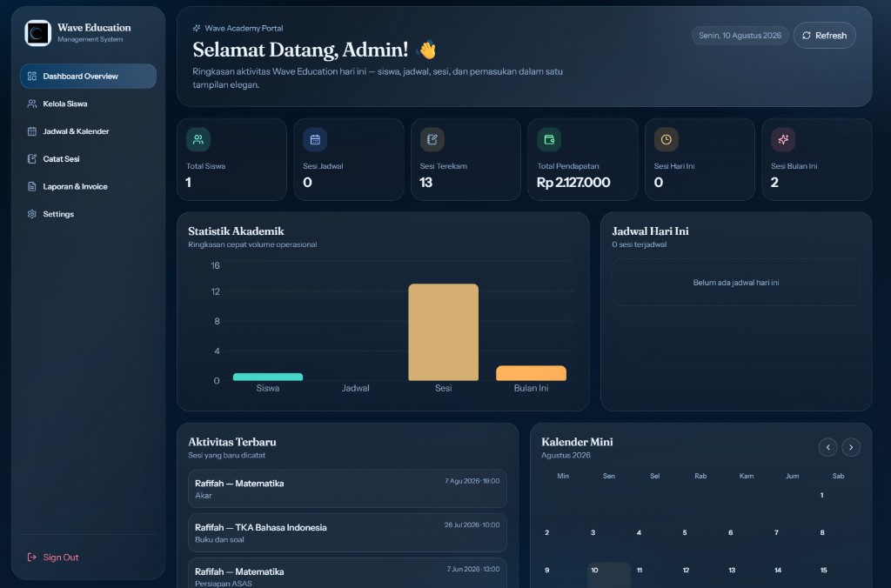
Task: Click the Settings gear icon
Action: tap(32, 214)
